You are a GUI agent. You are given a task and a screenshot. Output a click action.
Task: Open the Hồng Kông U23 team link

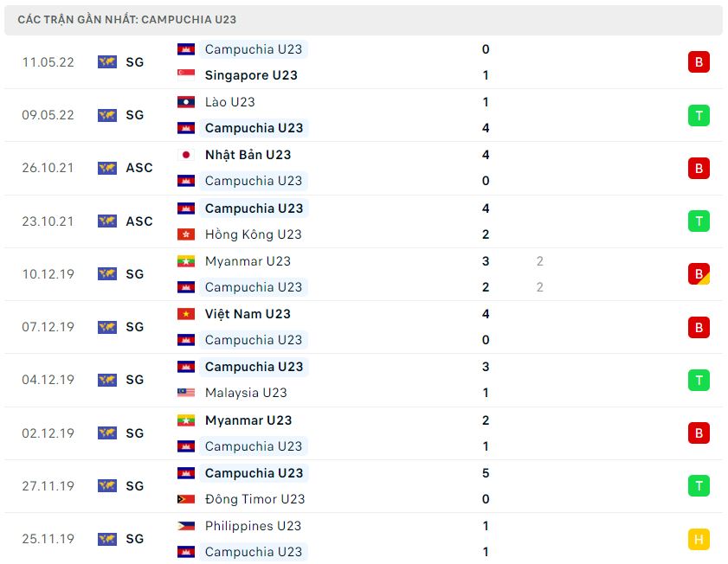(254, 234)
